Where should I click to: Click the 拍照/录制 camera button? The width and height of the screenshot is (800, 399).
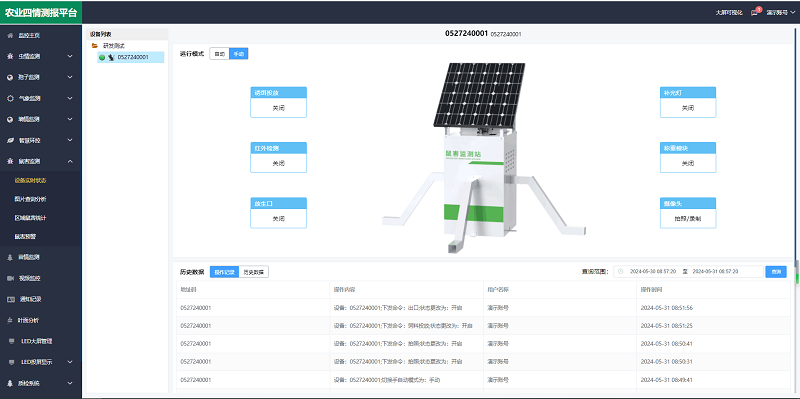(688, 218)
